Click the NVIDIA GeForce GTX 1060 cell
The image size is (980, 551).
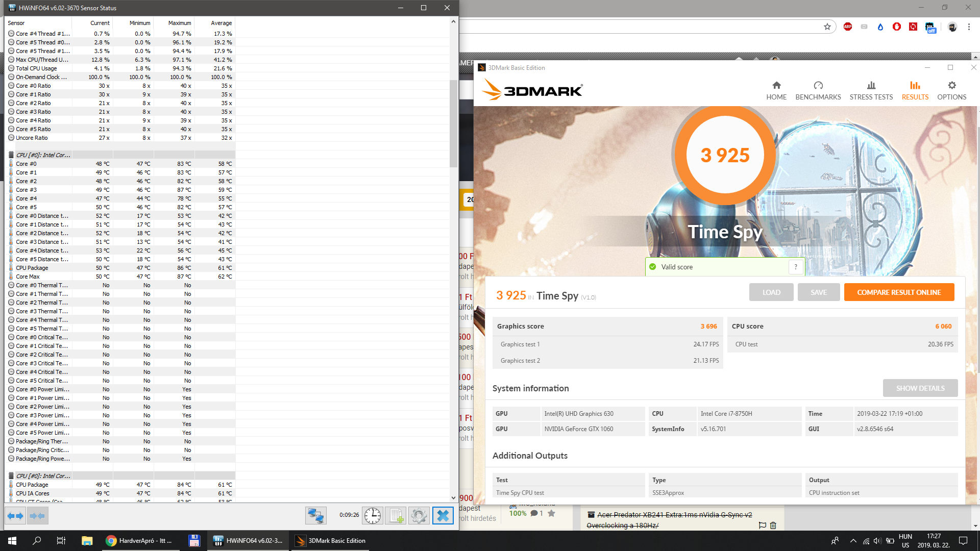coord(593,429)
